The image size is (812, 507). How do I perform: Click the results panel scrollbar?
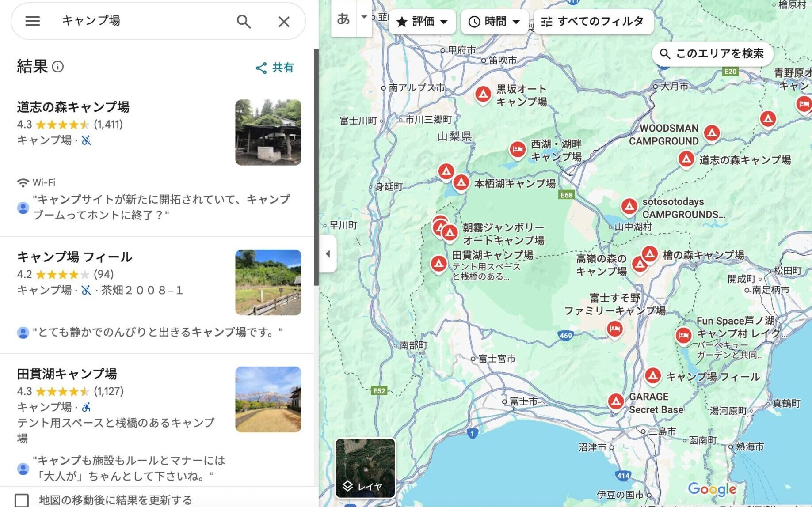tap(316, 168)
